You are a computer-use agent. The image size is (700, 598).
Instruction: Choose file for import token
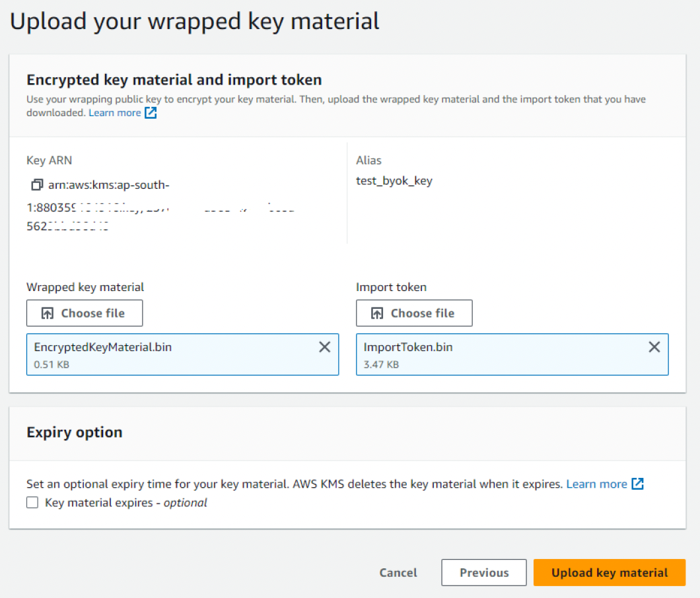pyautogui.click(x=414, y=313)
